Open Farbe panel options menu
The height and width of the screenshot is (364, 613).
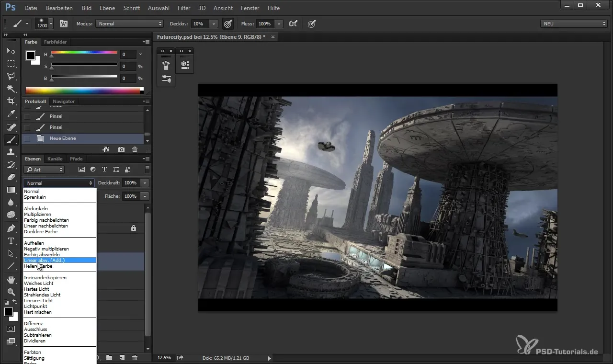[x=146, y=42]
